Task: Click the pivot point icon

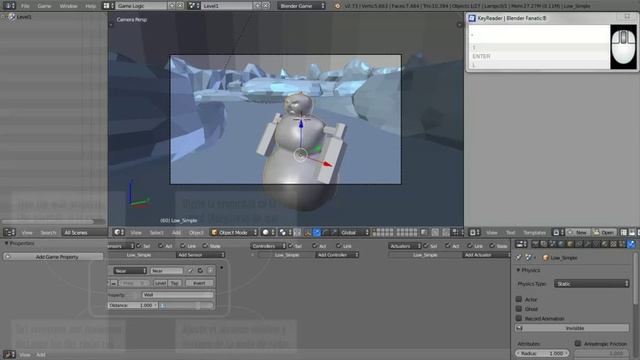Action: (x=284, y=232)
